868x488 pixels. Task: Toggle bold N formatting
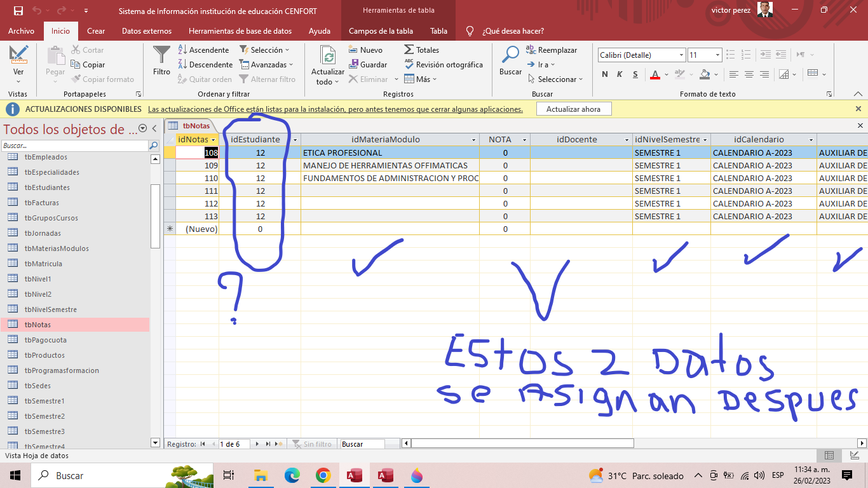605,74
